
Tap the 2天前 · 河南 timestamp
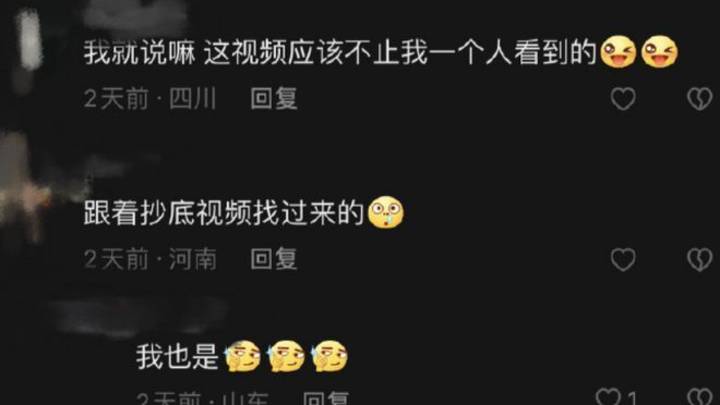click(x=150, y=259)
